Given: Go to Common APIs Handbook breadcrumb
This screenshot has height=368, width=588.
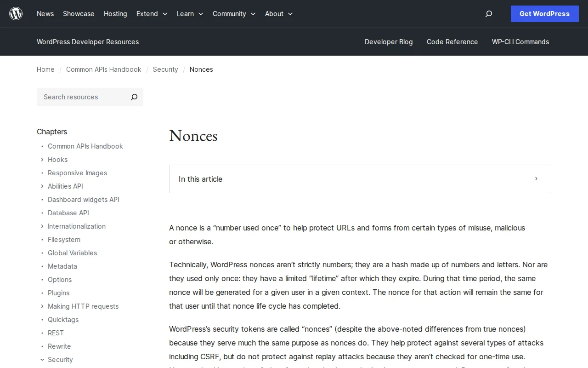Looking at the screenshot, I should (x=103, y=69).
